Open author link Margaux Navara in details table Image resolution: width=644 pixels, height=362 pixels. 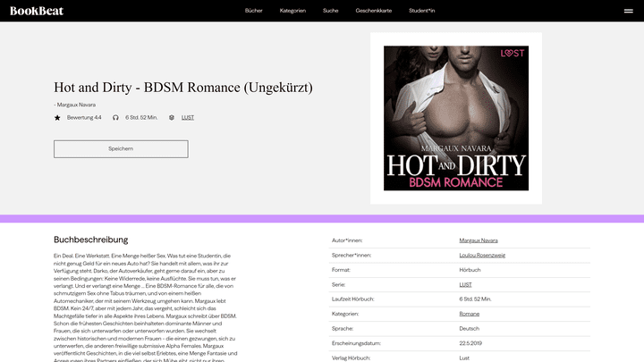pos(478,240)
